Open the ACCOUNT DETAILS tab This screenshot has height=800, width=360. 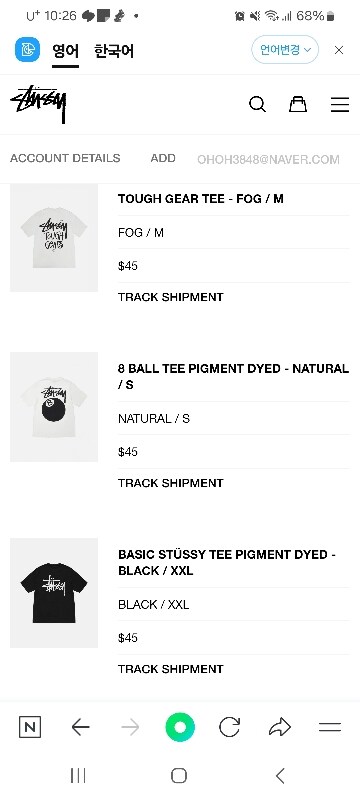65,158
